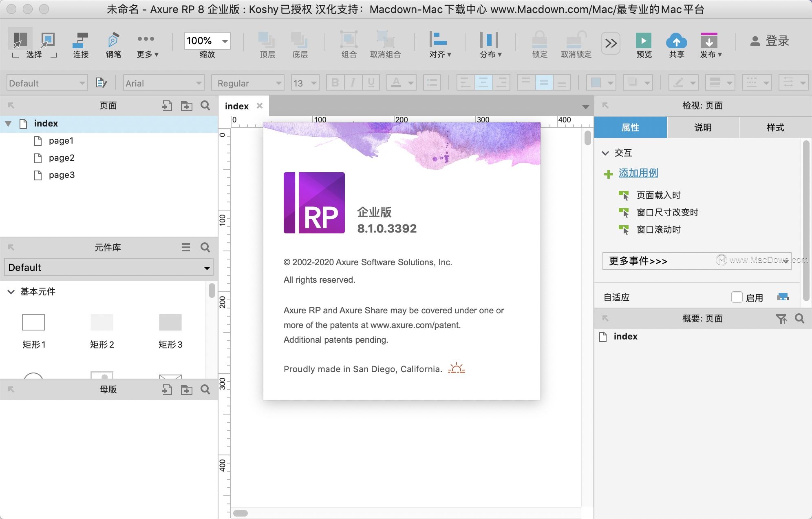Image resolution: width=812 pixels, height=519 pixels.
Task: Align text to middle vertically
Action: (544, 83)
